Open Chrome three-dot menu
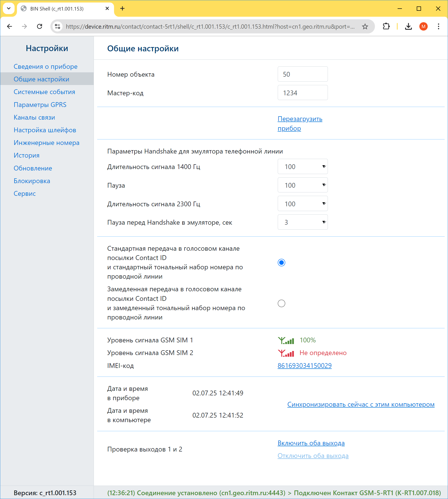Viewport: 448px width, 499px height. click(x=438, y=26)
